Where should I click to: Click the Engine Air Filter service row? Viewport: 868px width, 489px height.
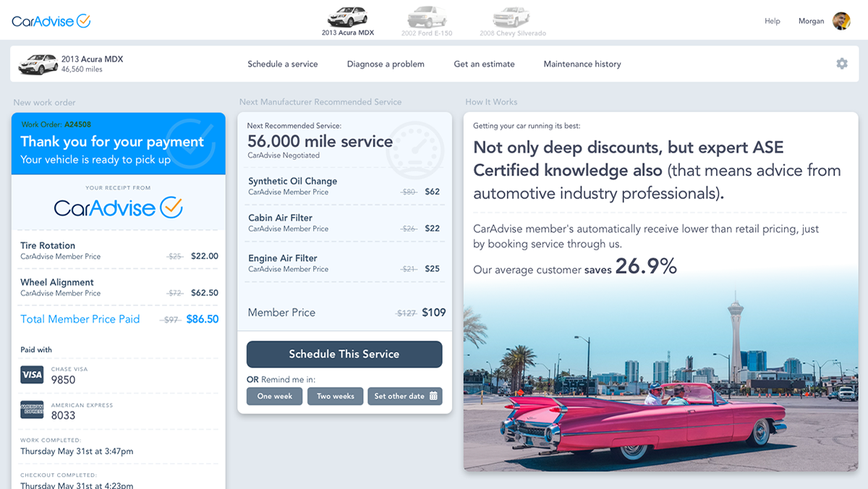344,263
